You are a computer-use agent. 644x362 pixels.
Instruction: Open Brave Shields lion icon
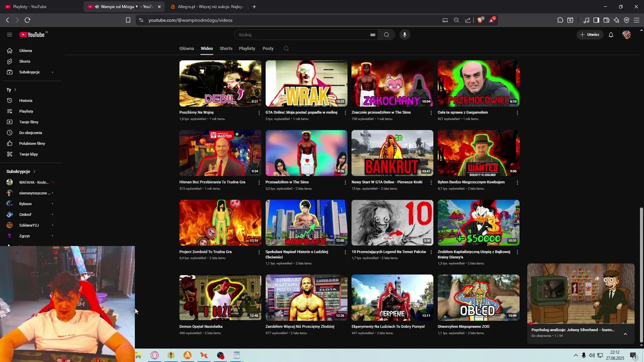tap(480, 20)
